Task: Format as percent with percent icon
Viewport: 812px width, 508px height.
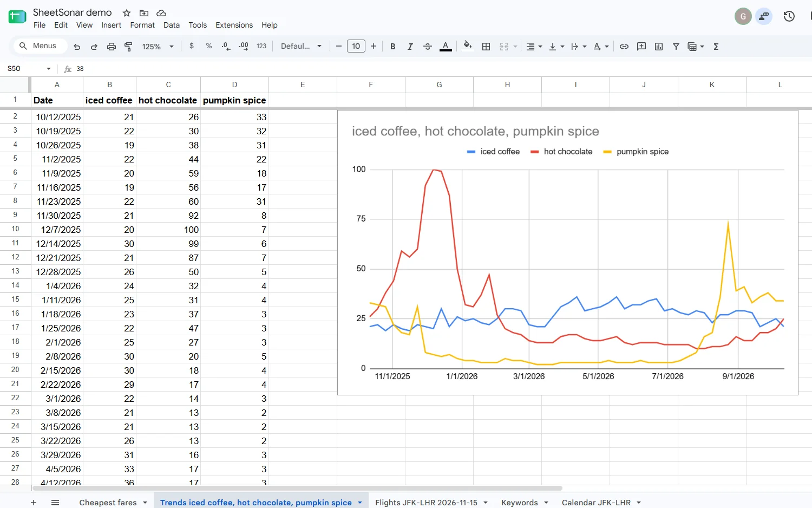Action: (209, 46)
